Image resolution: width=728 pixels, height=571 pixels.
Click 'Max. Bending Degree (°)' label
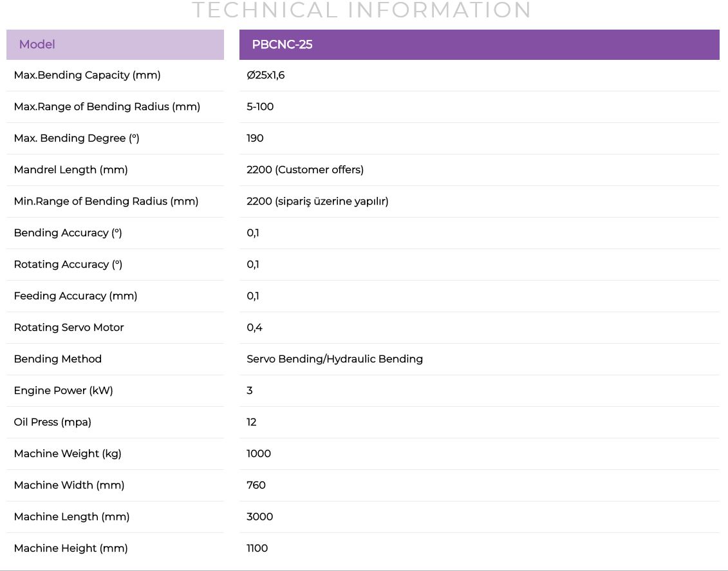pos(77,138)
